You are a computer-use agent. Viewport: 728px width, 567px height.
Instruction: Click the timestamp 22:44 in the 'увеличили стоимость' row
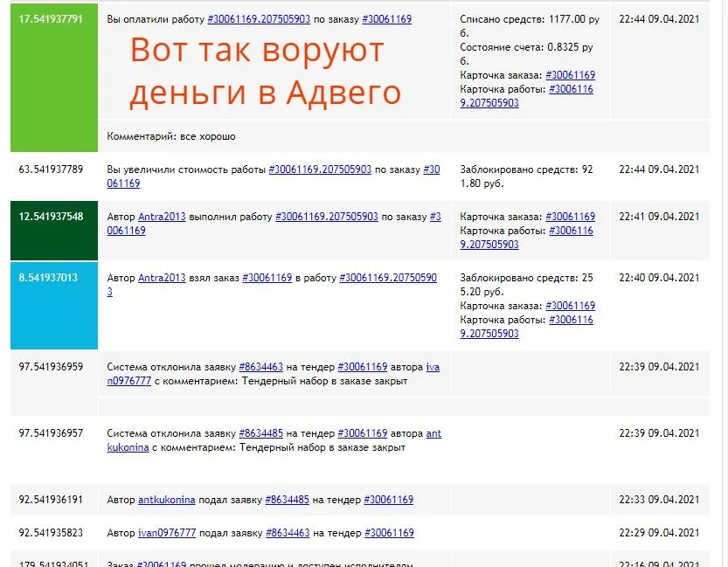coord(659,169)
